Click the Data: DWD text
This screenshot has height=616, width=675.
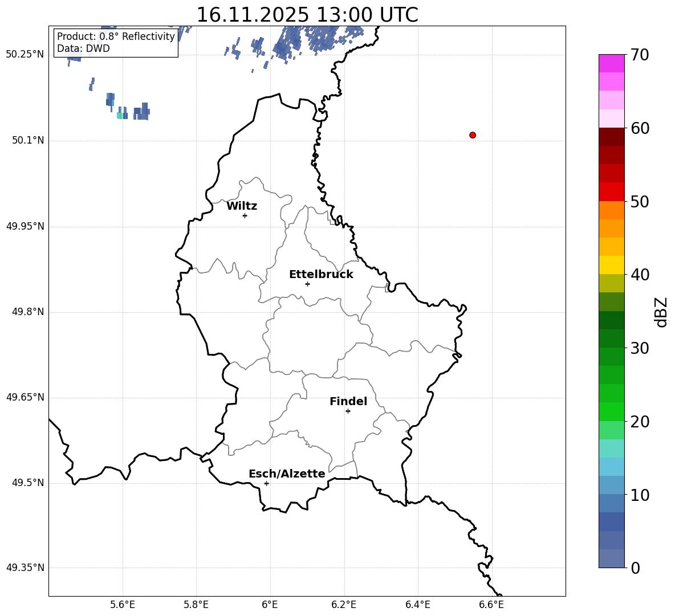(x=83, y=48)
